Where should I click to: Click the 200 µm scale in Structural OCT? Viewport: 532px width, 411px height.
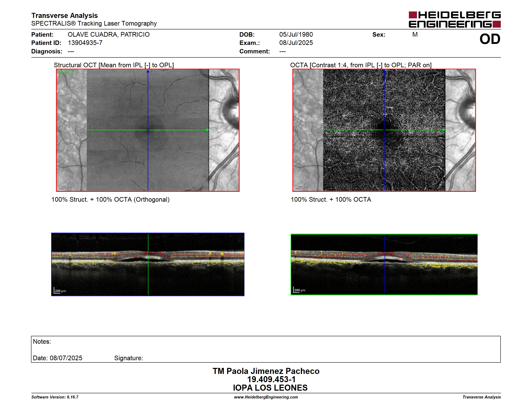point(65,187)
